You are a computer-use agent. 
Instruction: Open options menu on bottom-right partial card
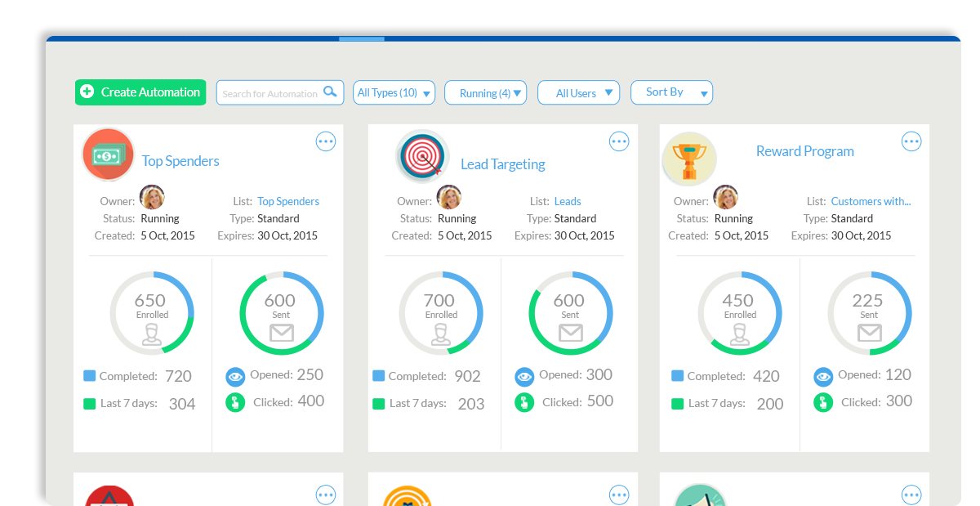click(x=911, y=495)
